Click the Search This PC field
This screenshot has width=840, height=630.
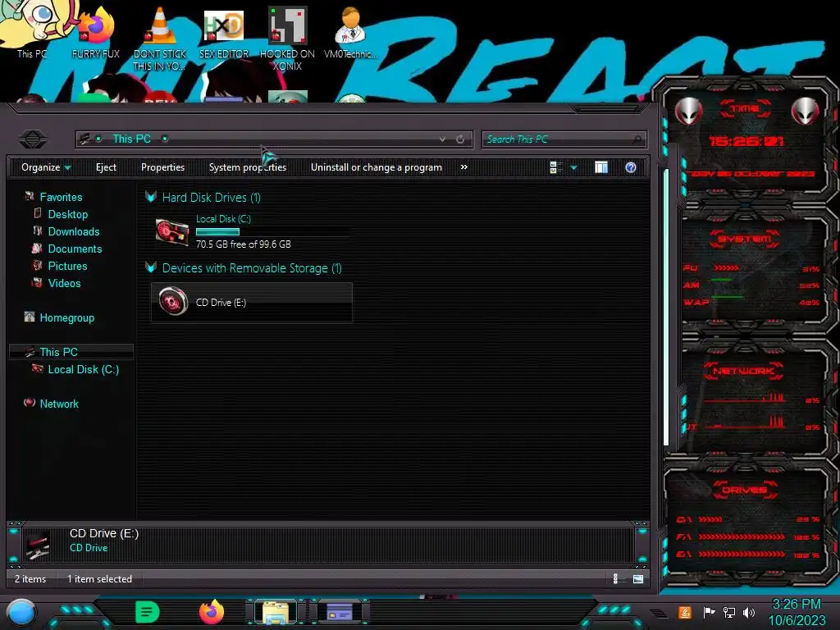tap(564, 139)
